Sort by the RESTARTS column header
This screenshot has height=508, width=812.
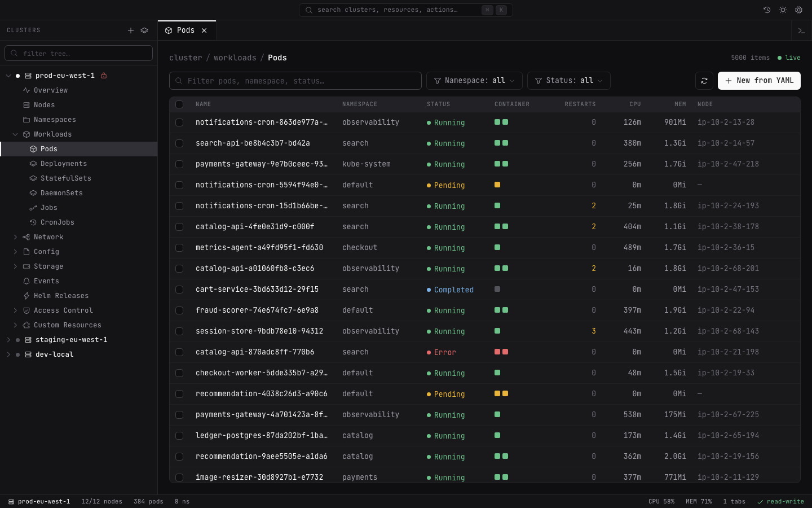580,104
